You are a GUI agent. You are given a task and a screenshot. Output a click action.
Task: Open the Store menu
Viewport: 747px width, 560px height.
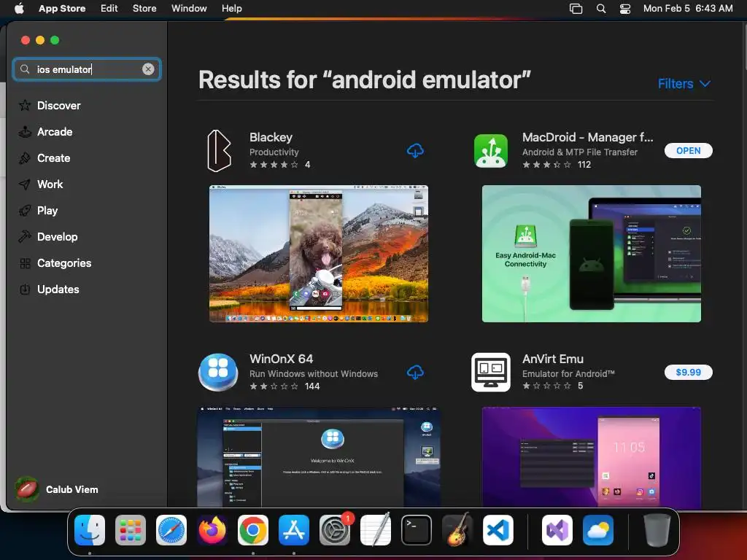tap(144, 8)
